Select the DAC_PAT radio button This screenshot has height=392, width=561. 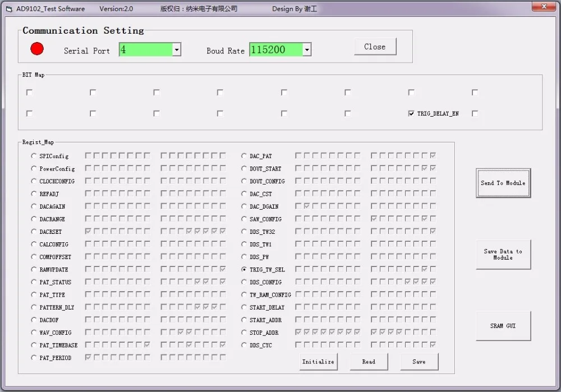coord(244,156)
